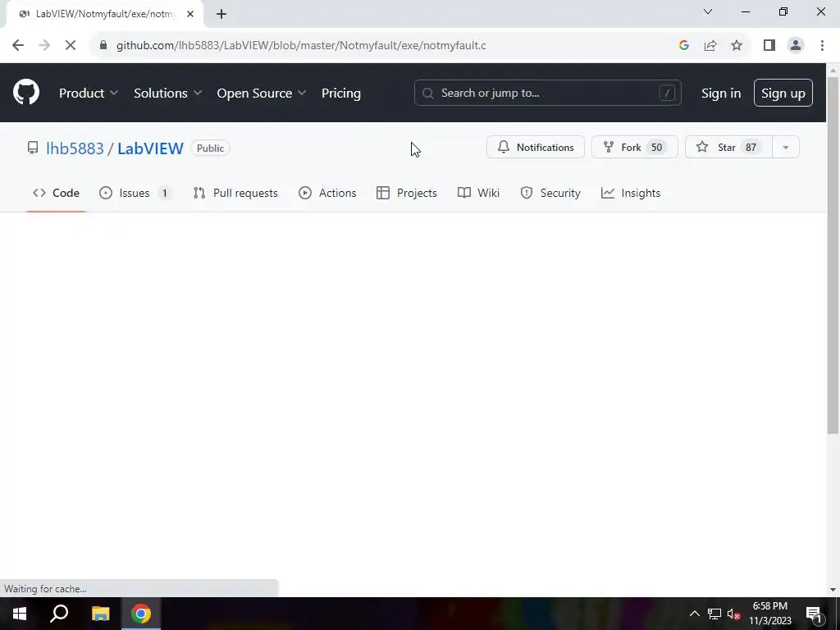Switch to the Code tab

click(56, 193)
